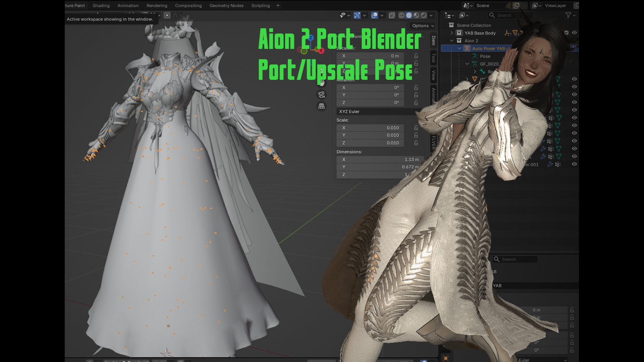This screenshot has height=362, width=644.
Task: Open the gizmo options dropdown arrow
Action: click(364, 15)
